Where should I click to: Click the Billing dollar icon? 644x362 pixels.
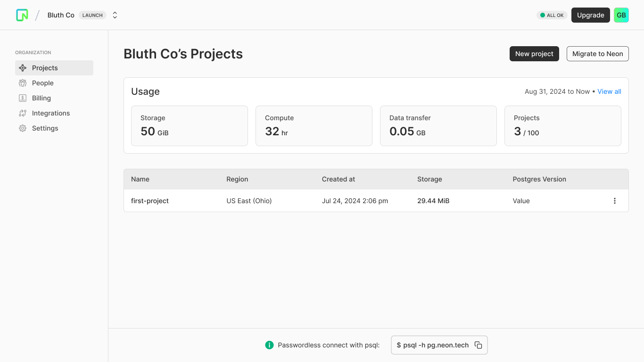pyautogui.click(x=23, y=98)
